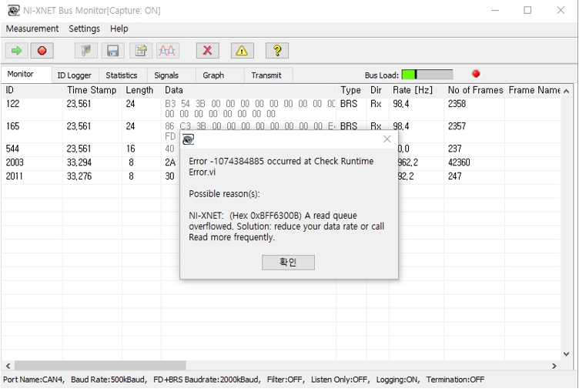Open help via yellow question mark icon
Image resolution: width=579 pixels, height=392 pixels.
tap(277, 51)
